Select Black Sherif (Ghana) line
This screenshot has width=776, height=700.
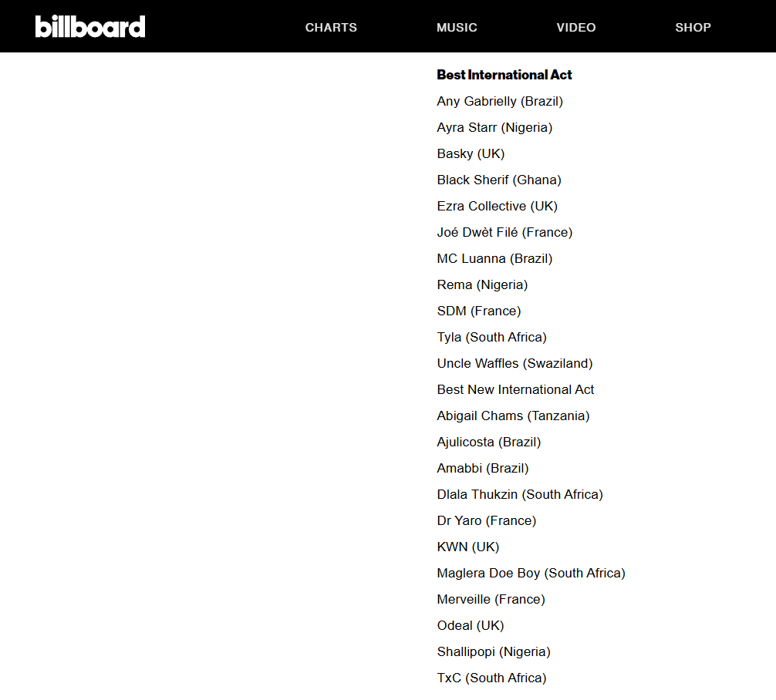point(499,180)
